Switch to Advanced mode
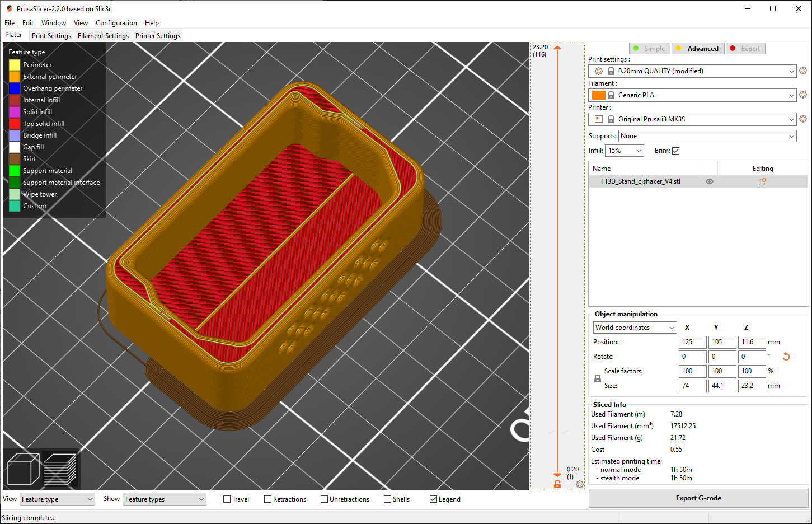The width and height of the screenshot is (812, 524). (698, 49)
